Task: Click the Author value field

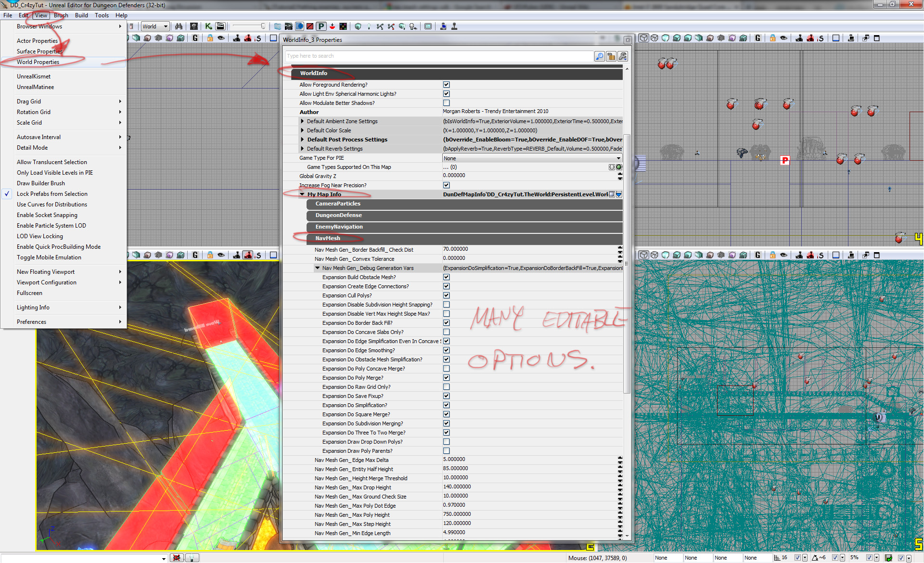Action: tap(532, 112)
